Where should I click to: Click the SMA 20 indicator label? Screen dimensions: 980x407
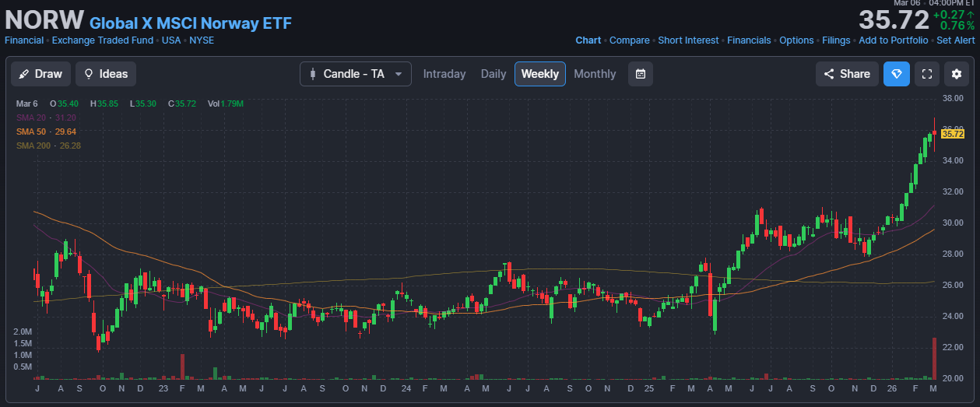(x=47, y=118)
